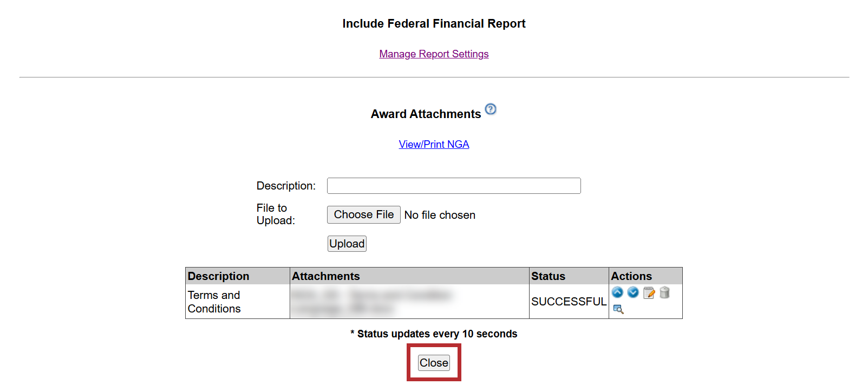
Task: Click the Attachments column header
Action: point(325,276)
